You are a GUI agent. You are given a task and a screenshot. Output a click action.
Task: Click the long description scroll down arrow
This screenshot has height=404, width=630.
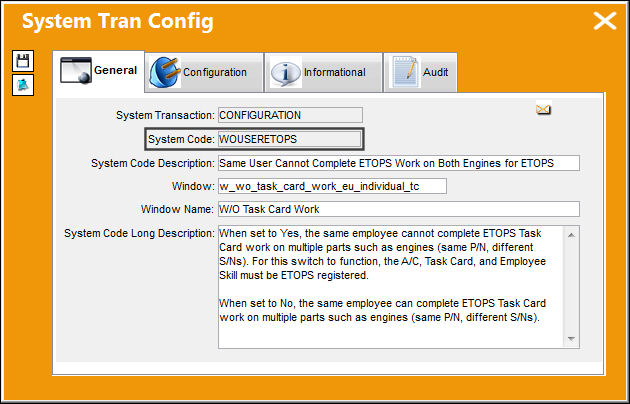coord(571,339)
